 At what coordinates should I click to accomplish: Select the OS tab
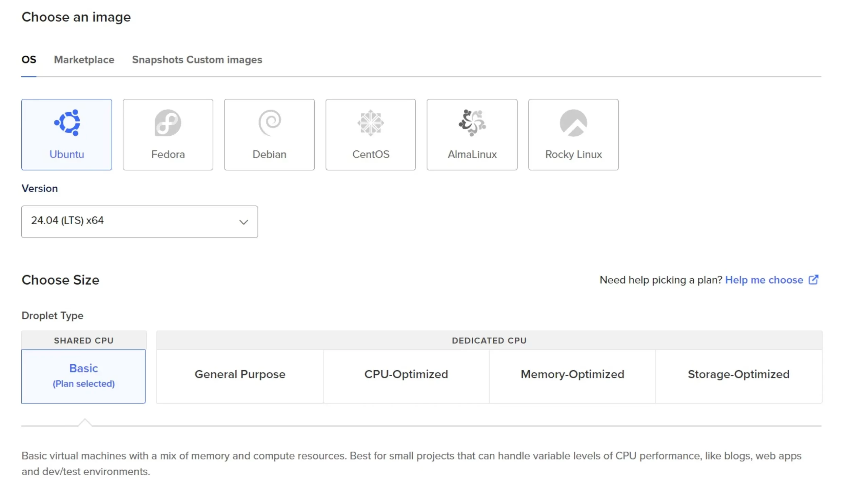click(x=29, y=60)
